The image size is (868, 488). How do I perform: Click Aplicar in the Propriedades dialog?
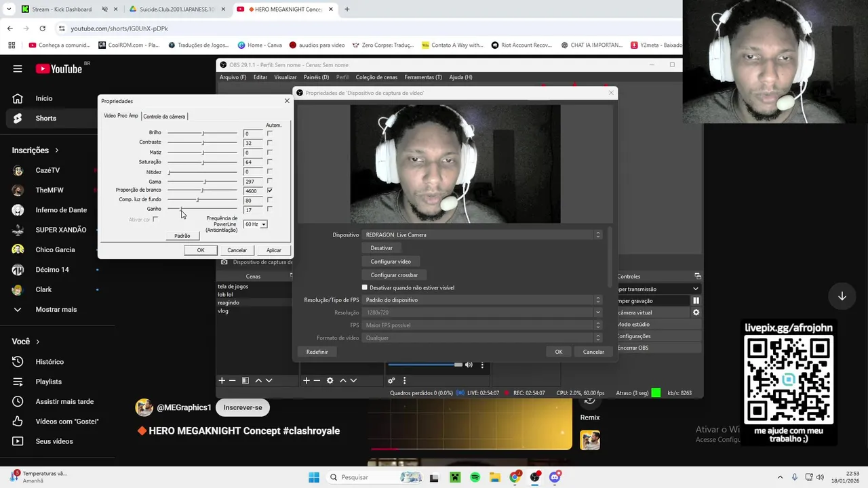click(273, 250)
